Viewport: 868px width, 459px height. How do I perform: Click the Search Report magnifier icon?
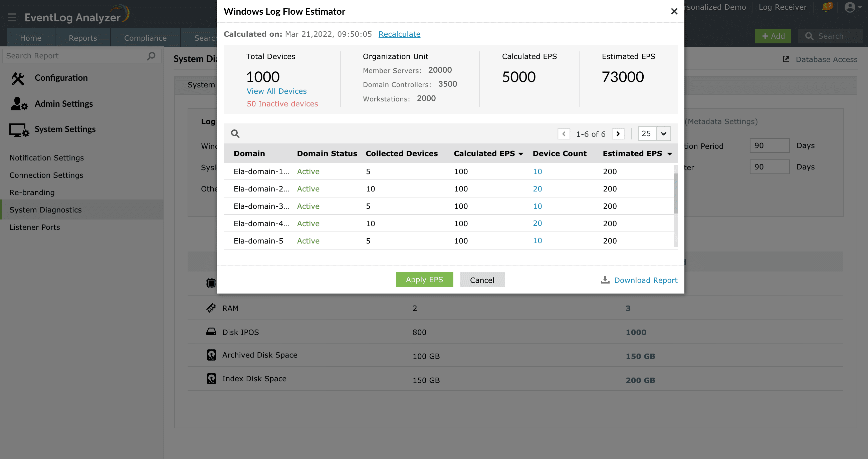(151, 56)
